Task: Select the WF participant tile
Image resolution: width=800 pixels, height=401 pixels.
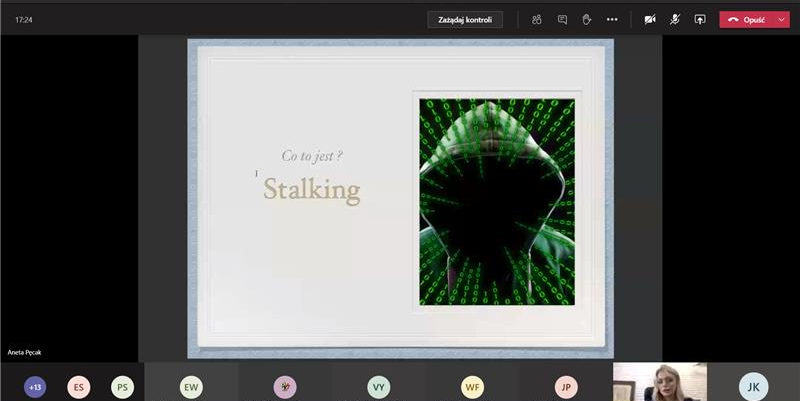Action: 472,382
